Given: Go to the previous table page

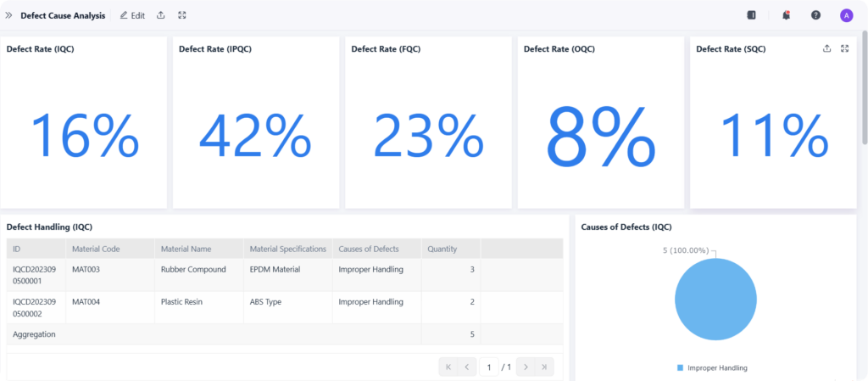Looking at the screenshot, I should tap(466, 367).
